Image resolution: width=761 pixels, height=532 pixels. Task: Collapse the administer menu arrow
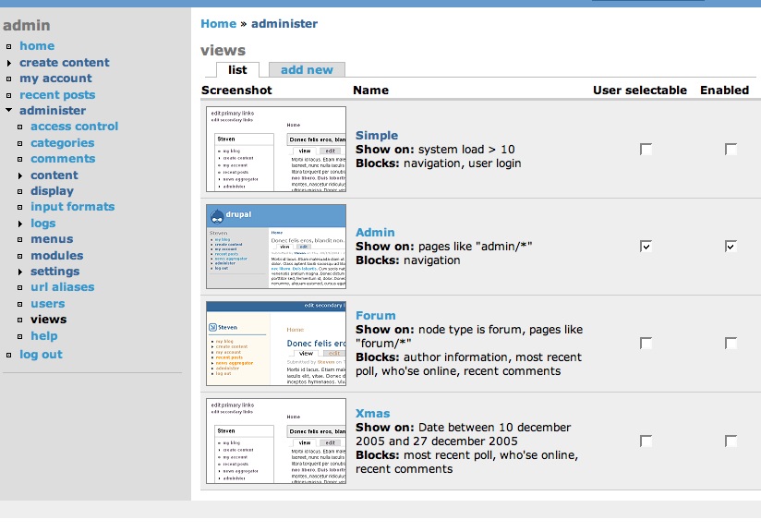point(9,111)
